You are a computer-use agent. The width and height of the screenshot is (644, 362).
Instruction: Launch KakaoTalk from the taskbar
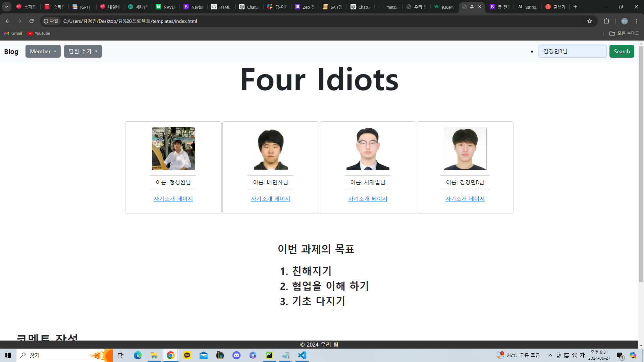(x=187, y=355)
